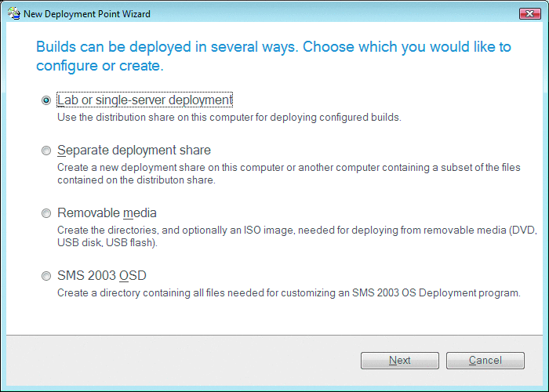Image resolution: width=549 pixels, height=392 pixels.
Task: Click the description about SMS 2003 OS Deployment program
Action: pyautogui.click(x=289, y=292)
